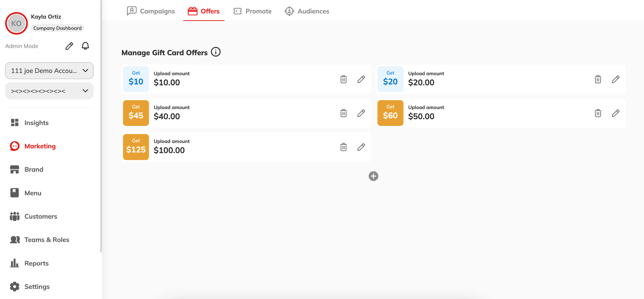
Task: Click the $100.00 upload amount
Action: [169, 150]
